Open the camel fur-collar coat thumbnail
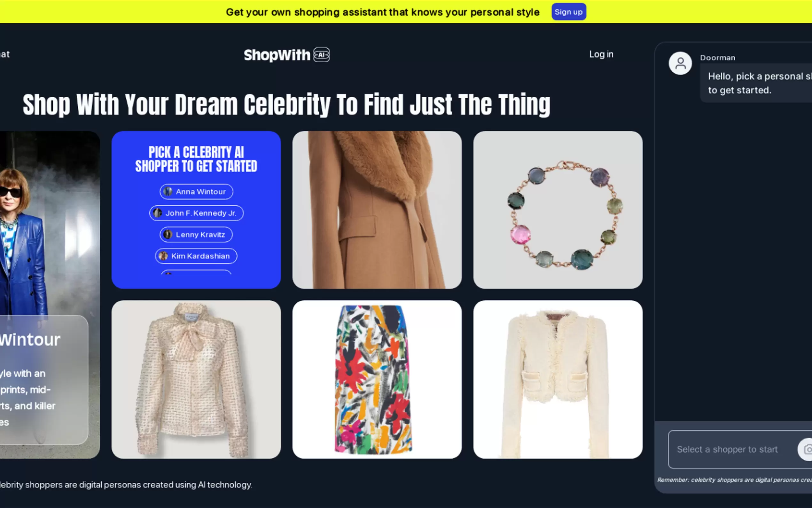812x508 pixels. click(377, 210)
